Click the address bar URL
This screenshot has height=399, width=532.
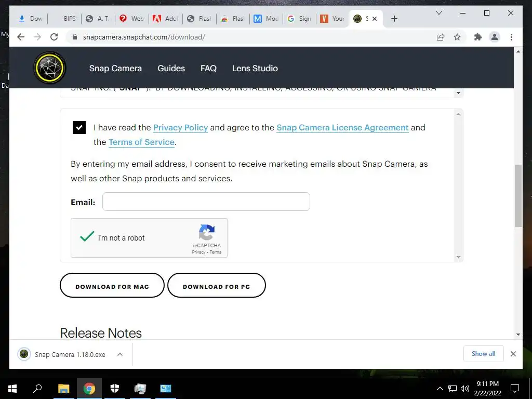(144, 37)
